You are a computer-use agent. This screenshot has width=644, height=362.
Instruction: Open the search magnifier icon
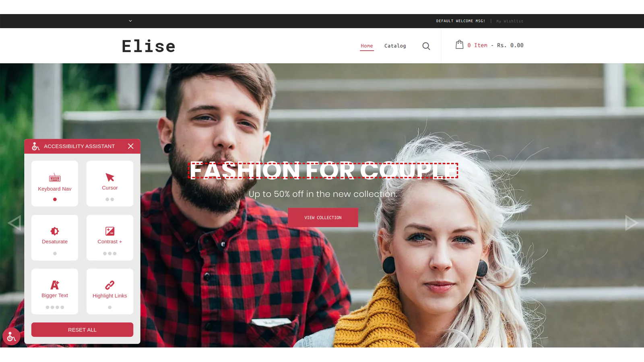point(426,46)
